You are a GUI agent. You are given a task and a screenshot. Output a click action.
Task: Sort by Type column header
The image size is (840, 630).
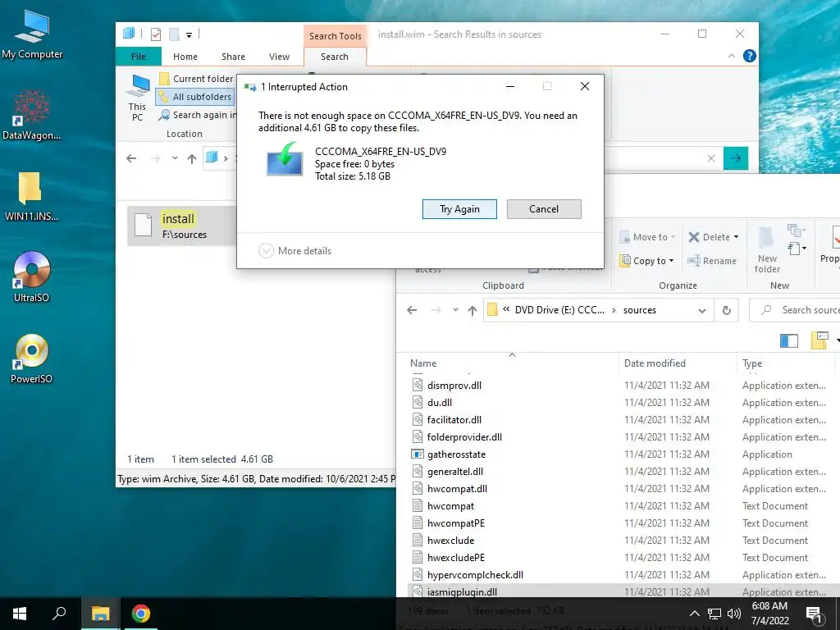coord(752,363)
